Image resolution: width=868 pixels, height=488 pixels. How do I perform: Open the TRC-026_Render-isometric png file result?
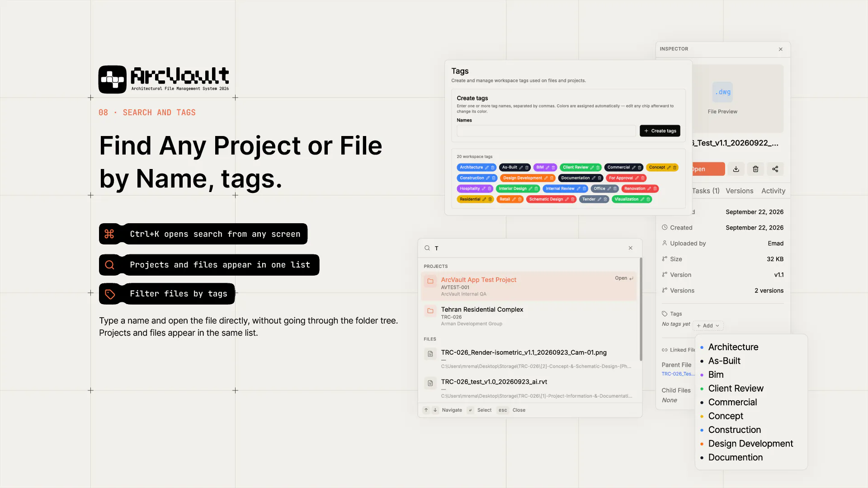(x=528, y=359)
